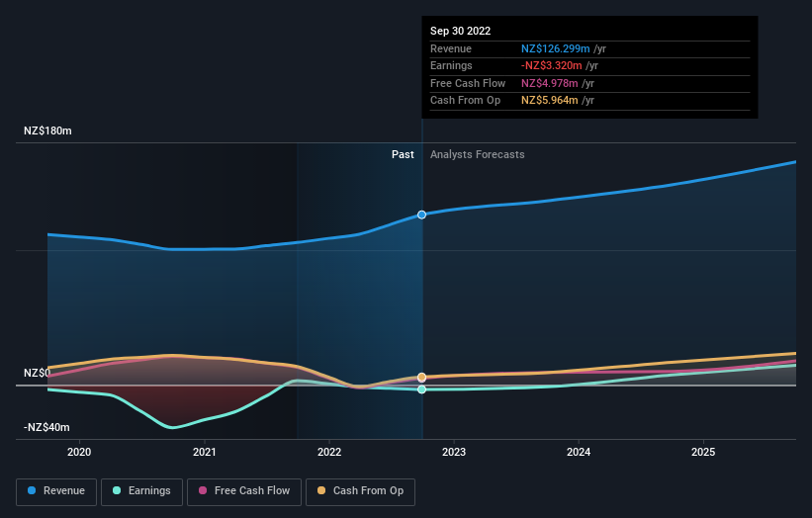
Task: Click the Analysts Forecasts label
Action: tap(478, 155)
